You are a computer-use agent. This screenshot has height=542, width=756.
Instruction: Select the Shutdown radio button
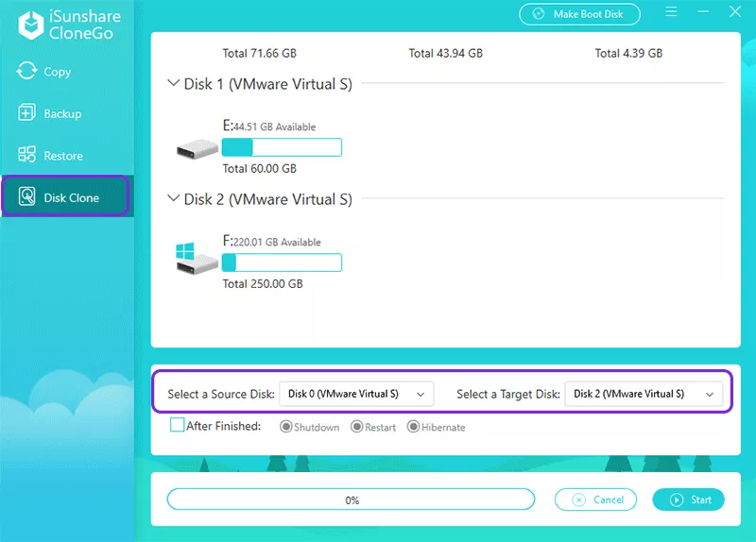click(285, 427)
